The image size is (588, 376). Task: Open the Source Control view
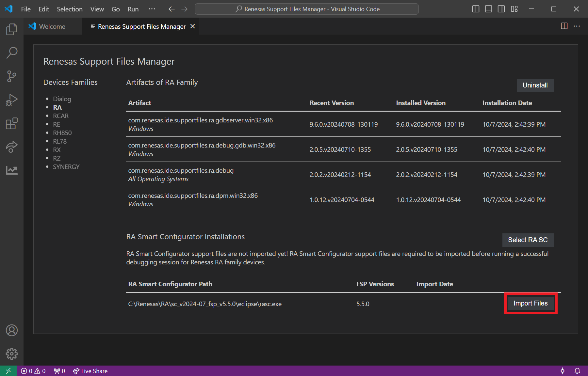point(12,76)
